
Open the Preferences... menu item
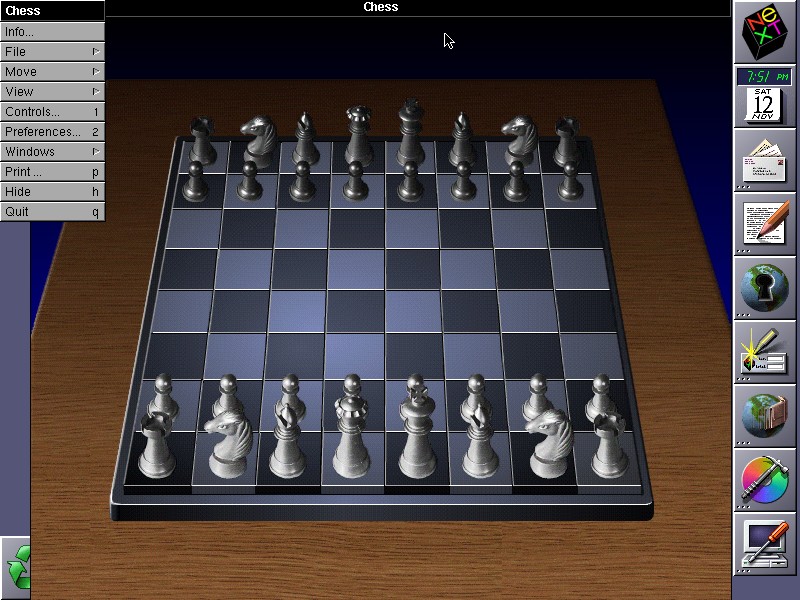coord(52,131)
